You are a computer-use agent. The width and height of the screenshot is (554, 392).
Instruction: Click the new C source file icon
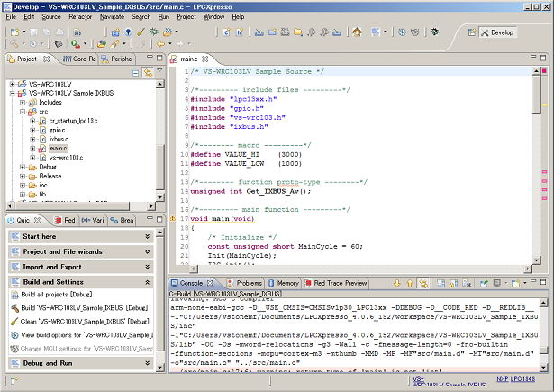pyautogui.click(x=226, y=32)
